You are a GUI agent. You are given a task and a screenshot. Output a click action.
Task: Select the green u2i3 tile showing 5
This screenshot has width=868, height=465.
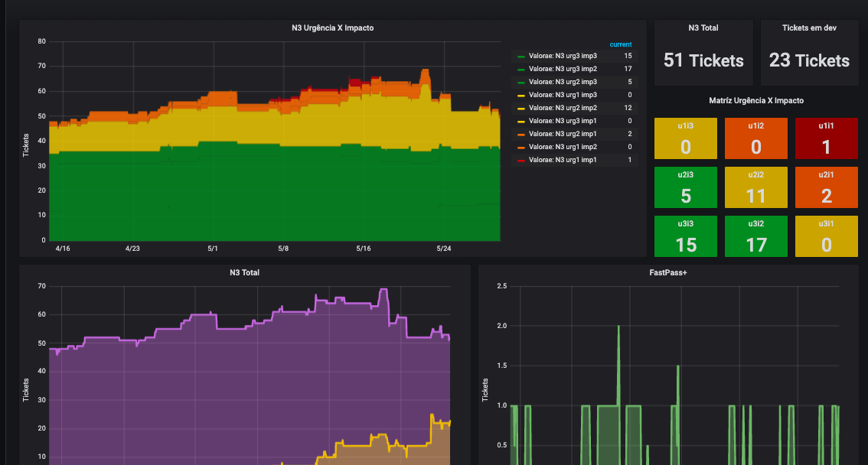click(686, 187)
